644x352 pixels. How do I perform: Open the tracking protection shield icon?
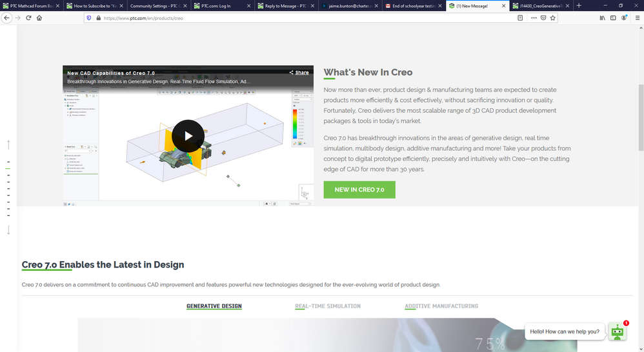[x=88, y=18]
